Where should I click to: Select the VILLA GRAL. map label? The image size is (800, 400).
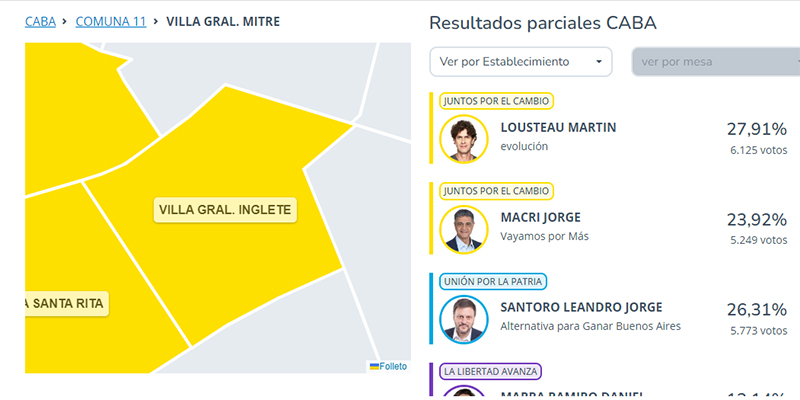point(225,210)
